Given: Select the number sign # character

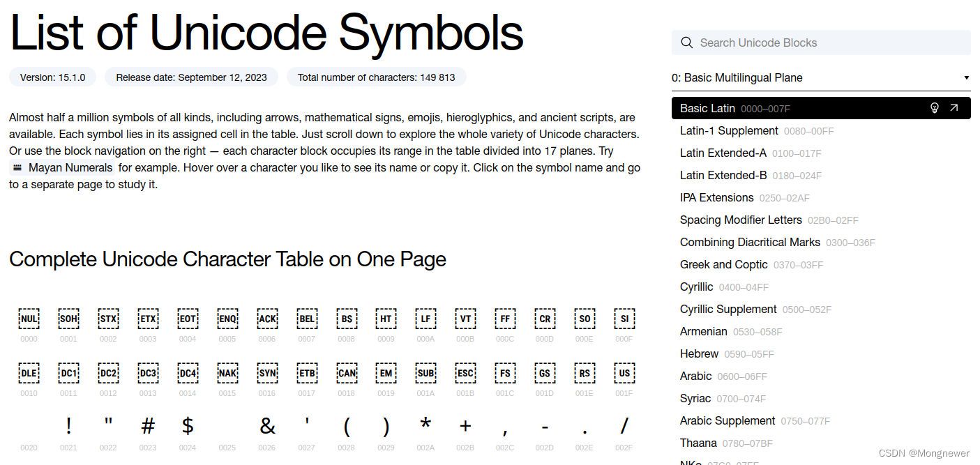Looking at the screenshot, I should 148,426.
